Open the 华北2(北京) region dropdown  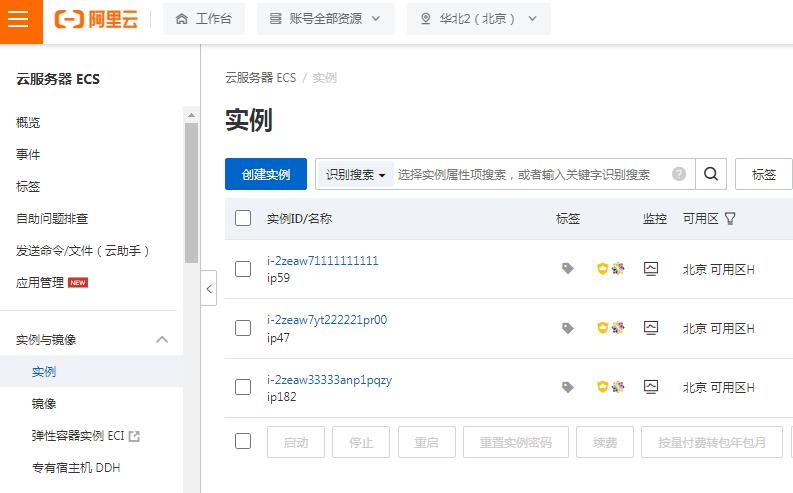tap(478, 19)
